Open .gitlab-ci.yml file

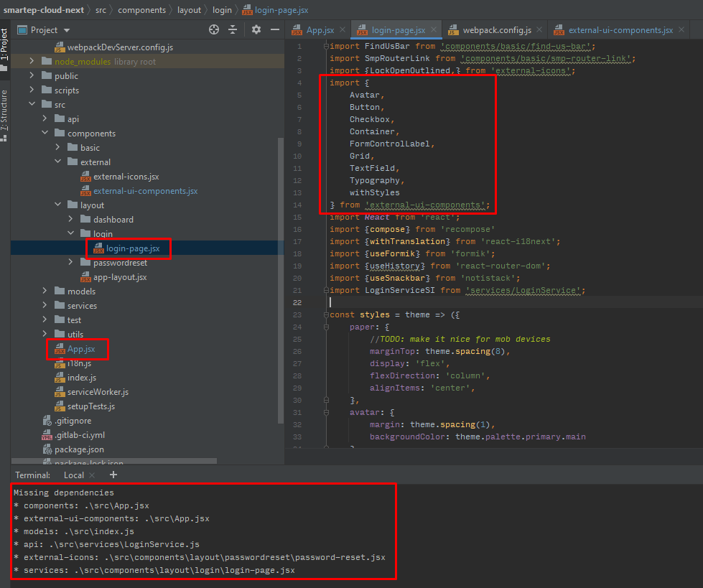80,435
